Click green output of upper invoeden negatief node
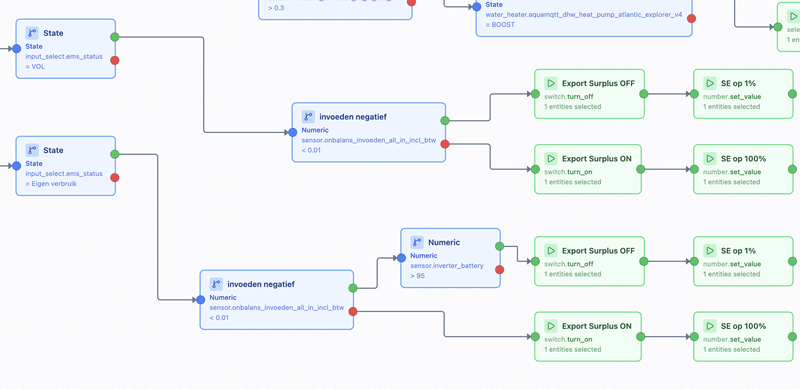Screen dimensions: 800x389 coord(445,120)
